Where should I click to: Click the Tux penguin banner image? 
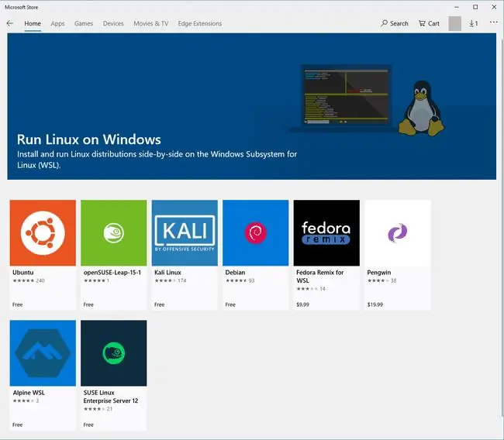(x=421, y=108)
